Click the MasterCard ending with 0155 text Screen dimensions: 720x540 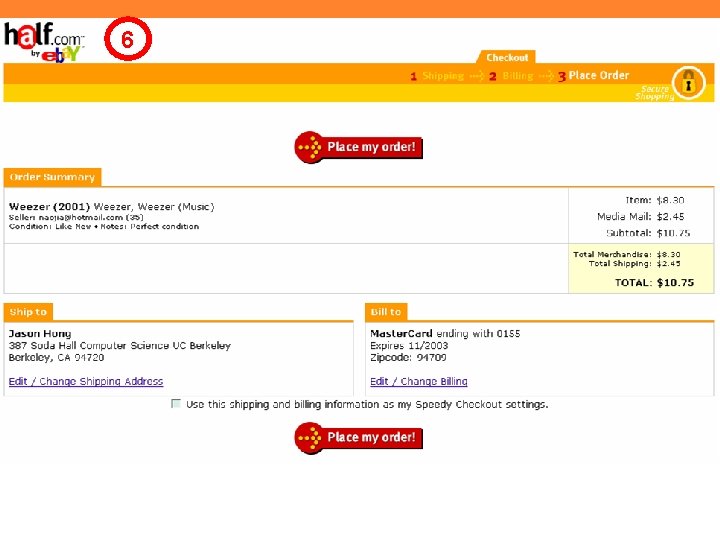445,333
